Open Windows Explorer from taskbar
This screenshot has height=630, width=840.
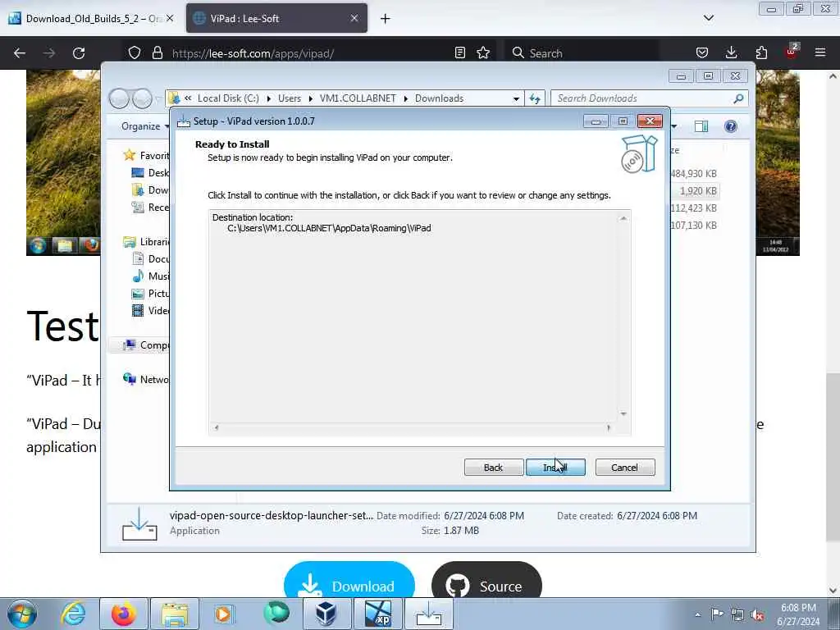(175, 614)
